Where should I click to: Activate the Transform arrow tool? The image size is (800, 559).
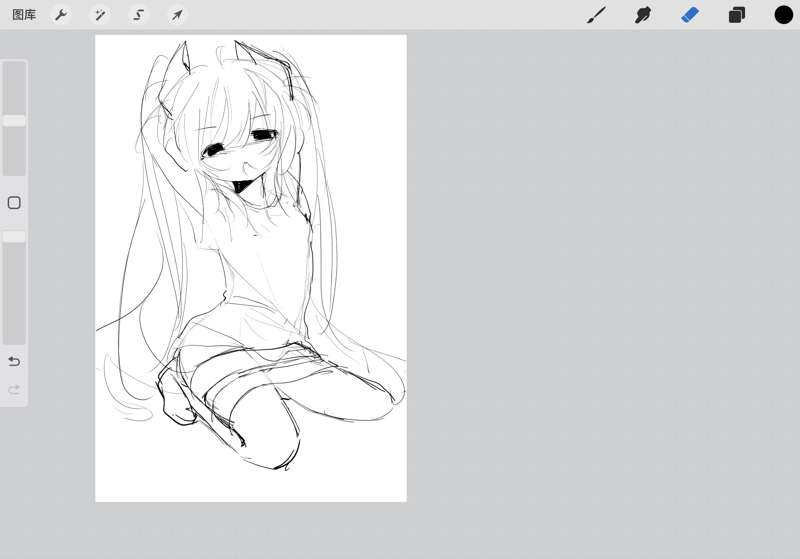(177, 15)
